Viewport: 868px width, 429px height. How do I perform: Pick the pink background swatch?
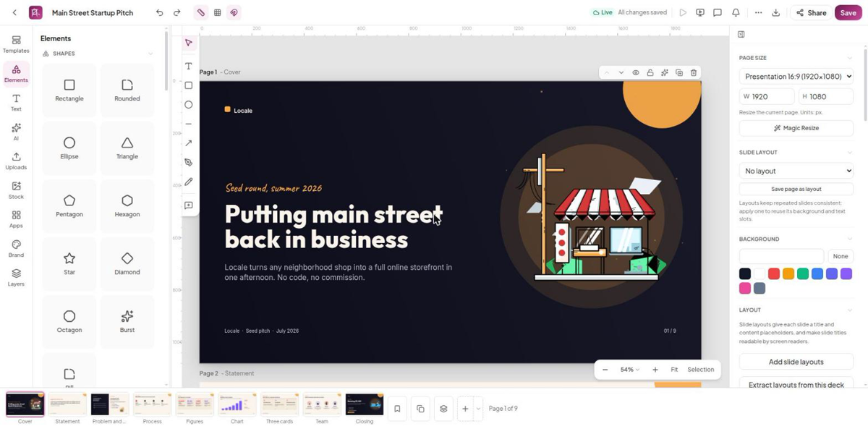(745, 288)
